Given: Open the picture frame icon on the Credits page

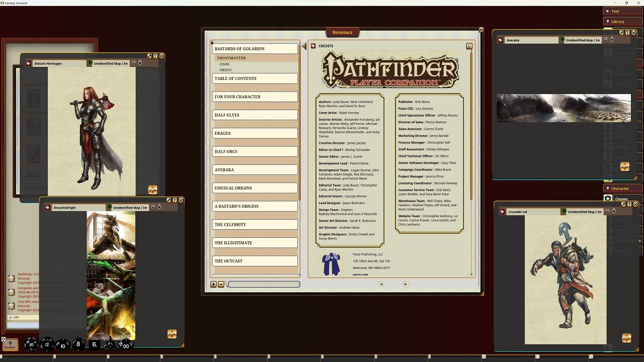Looking at the screenshot, I should [469, 46].
